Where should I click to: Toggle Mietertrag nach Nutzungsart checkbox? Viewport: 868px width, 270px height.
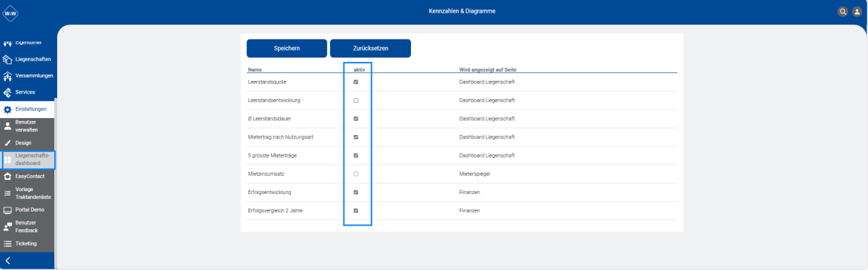(x=356, y=137)
